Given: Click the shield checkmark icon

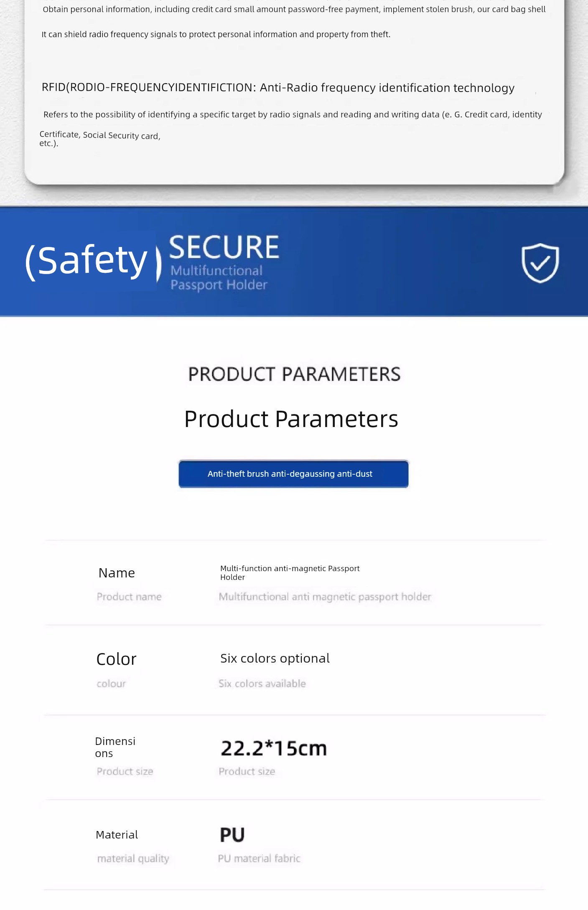Looking at the screenshot, I should click(540, 263).
